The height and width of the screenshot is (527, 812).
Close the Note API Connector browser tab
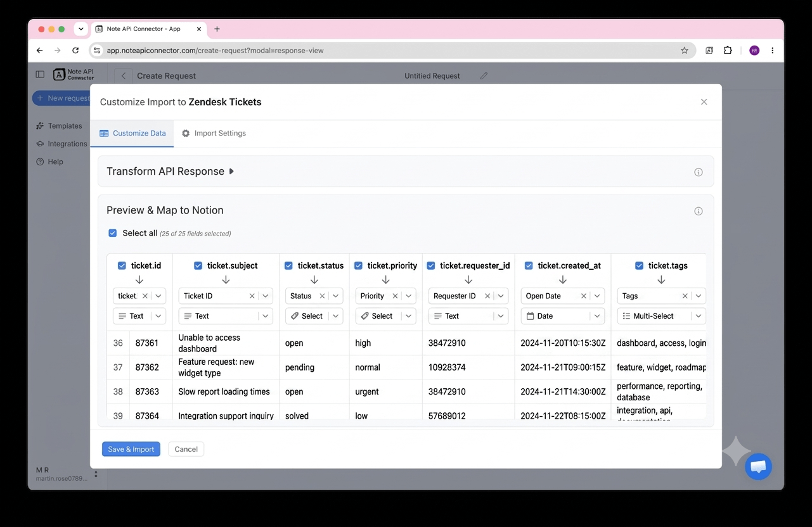(199, 29)
